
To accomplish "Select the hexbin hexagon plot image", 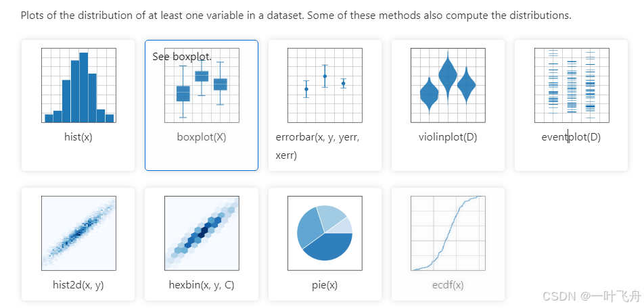I will point(202,233).
